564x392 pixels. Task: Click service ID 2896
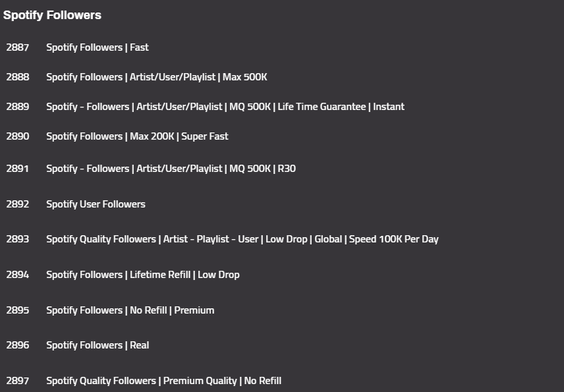pyautogui.click(x=18, y=345)
